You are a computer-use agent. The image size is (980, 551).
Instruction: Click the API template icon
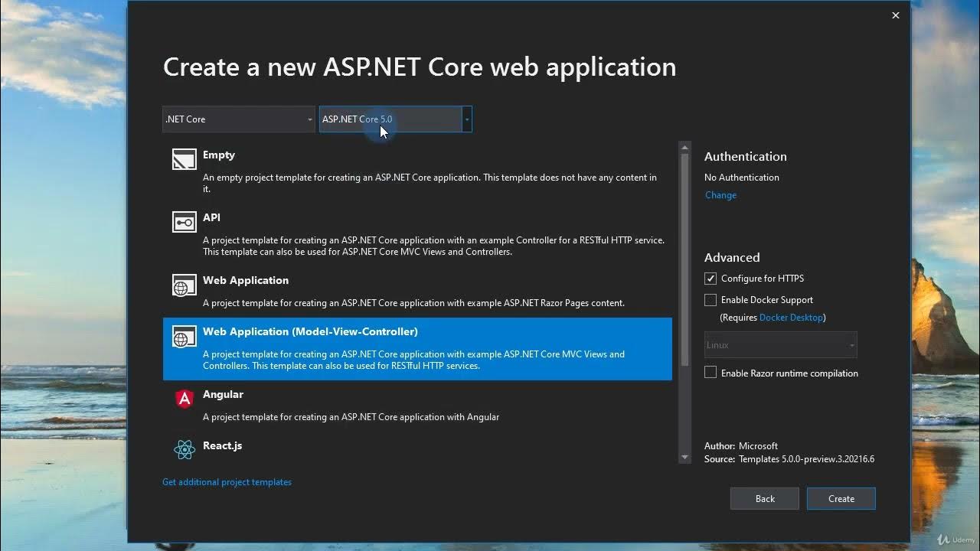(x=184, y=222)
